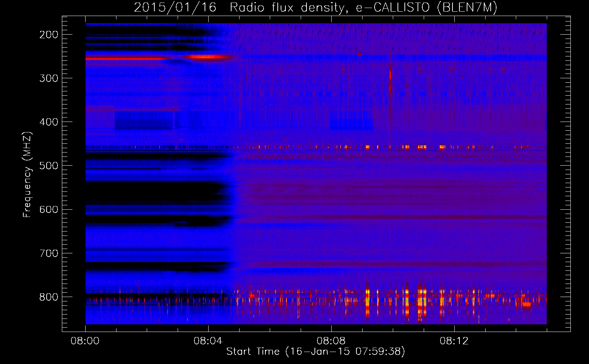Click the 08:04 time tick label

click(x=208, y=341)
